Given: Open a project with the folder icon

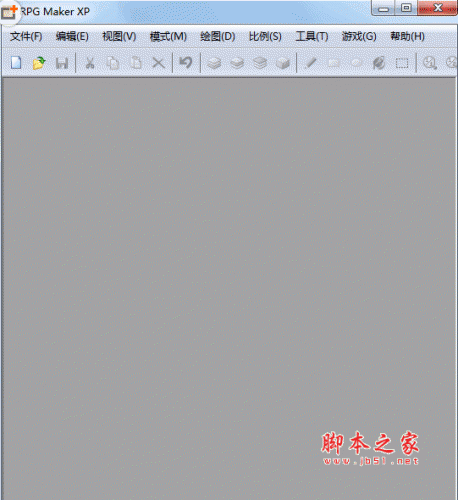Looking at the screenshot, I should (39, 63).
